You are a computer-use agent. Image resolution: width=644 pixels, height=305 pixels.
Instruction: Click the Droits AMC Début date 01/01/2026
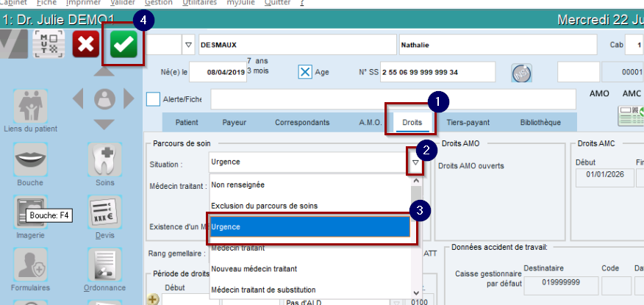click(605, 177)
